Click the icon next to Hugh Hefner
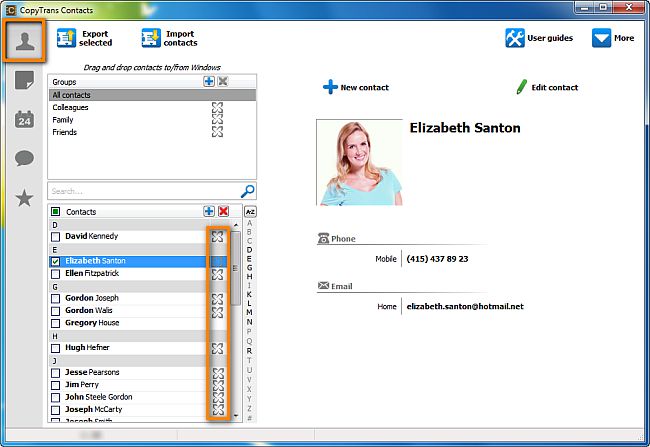 218,348
